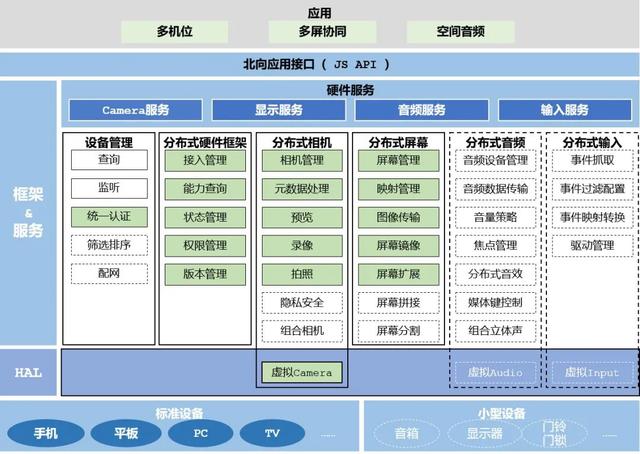Choose the 输入服务 block

click(565, 110)
